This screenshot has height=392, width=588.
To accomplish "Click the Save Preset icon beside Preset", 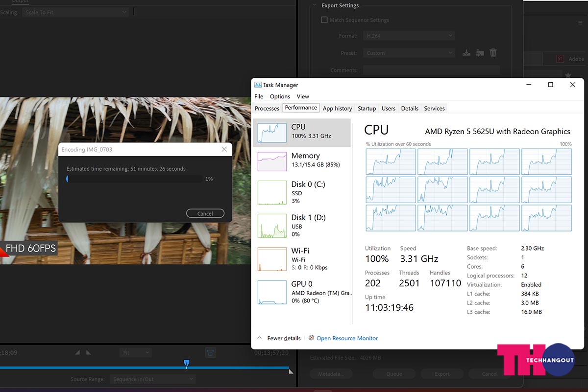I will pyautogui.click(x=466, y=53).
